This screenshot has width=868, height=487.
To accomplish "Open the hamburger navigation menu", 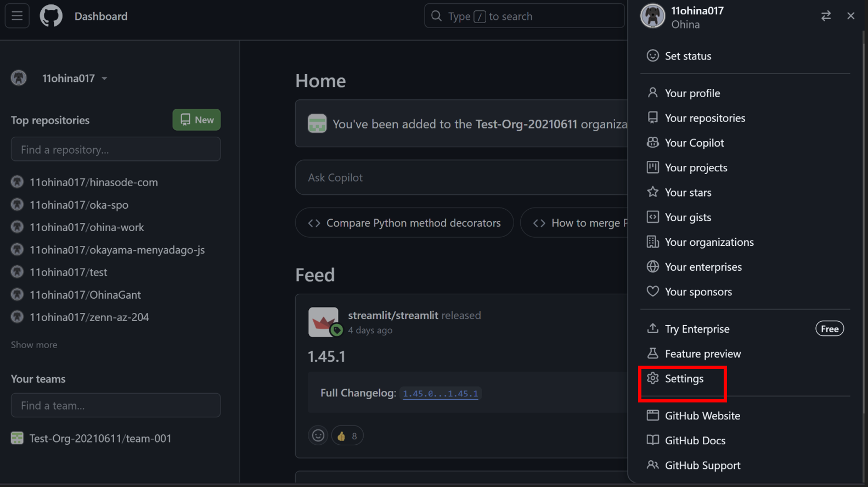I will pyautogui.click(x=17, y=16).
